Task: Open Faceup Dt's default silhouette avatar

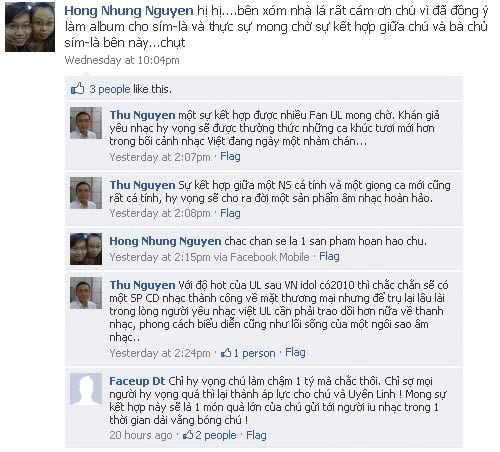Action: [x=86, y=389]
